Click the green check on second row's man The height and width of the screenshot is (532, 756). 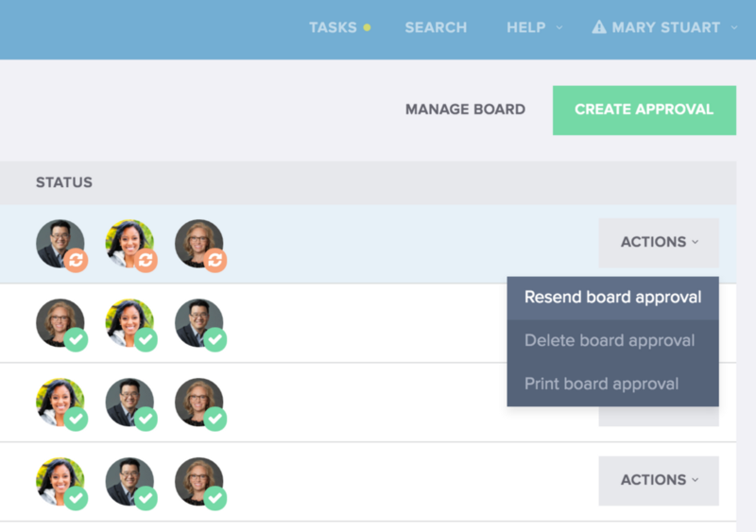[215, 339]
